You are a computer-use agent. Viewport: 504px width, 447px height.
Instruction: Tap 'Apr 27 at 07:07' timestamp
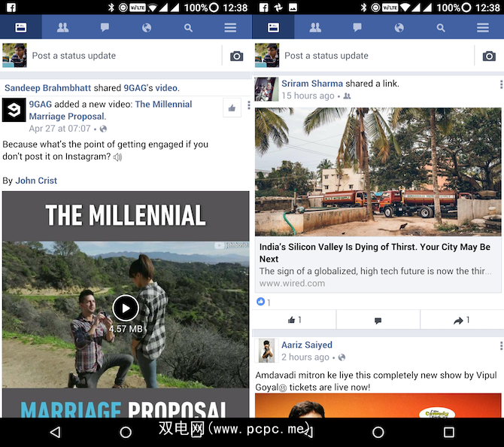coord(59,129)
